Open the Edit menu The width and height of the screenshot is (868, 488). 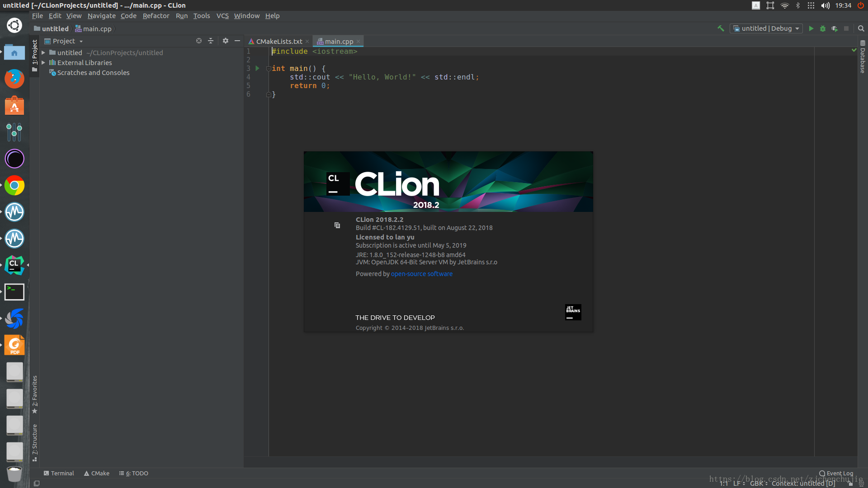coord(55,16)
